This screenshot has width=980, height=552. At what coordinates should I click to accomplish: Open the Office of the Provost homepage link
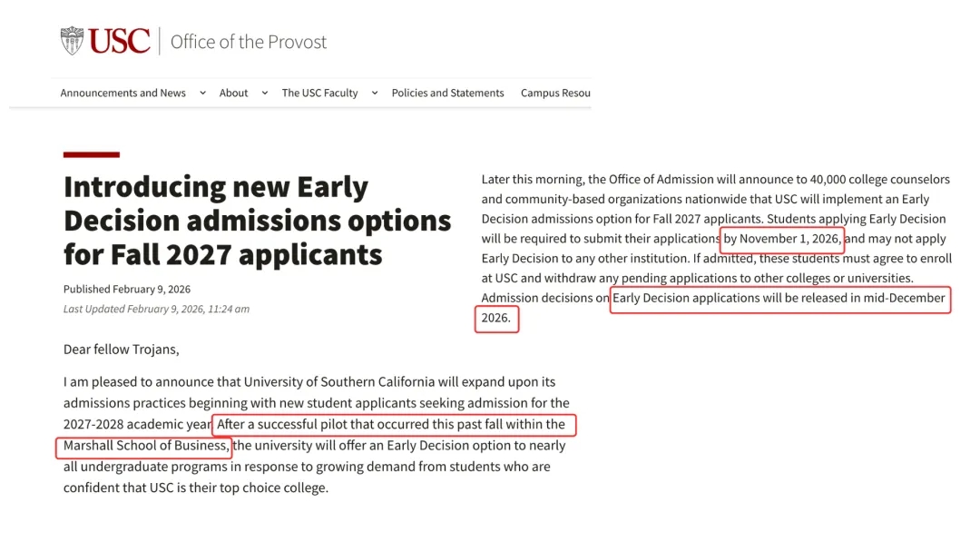[248, 42]
